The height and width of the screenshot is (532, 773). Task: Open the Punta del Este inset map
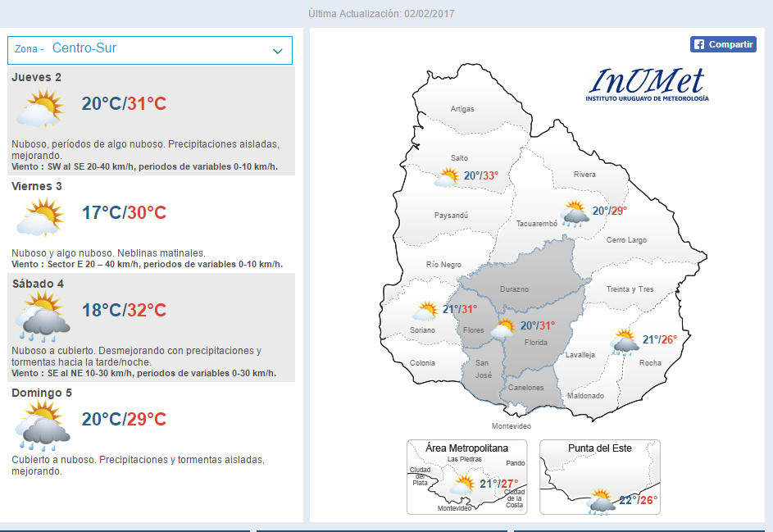[x=600, y=477]
